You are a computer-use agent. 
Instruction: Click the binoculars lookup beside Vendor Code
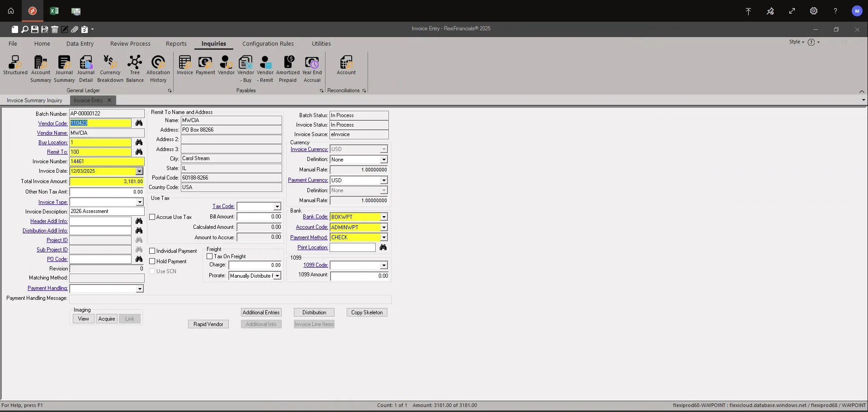click(x=139, y=123)
